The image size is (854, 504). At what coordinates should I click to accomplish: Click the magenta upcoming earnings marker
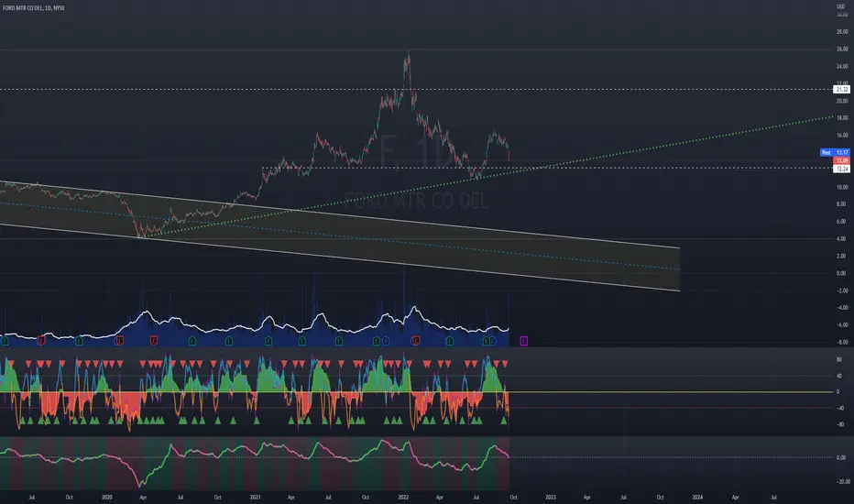pos(523,341)
